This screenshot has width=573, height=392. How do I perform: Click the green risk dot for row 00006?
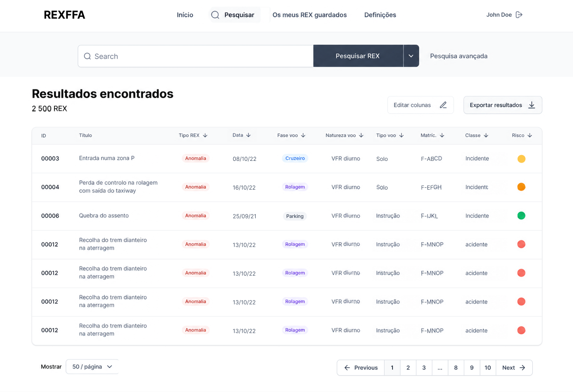[521, 216]
